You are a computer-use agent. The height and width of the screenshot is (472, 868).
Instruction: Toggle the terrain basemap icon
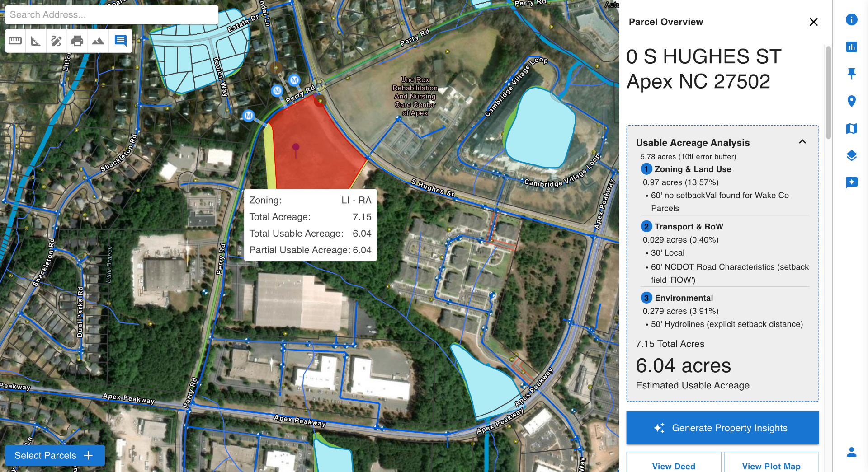pos(98,41)
